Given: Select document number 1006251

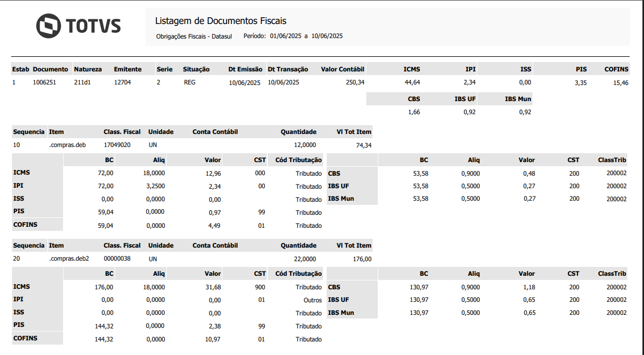Looking at the screenshot, I should pyautogui.click(x=44, y=82).
